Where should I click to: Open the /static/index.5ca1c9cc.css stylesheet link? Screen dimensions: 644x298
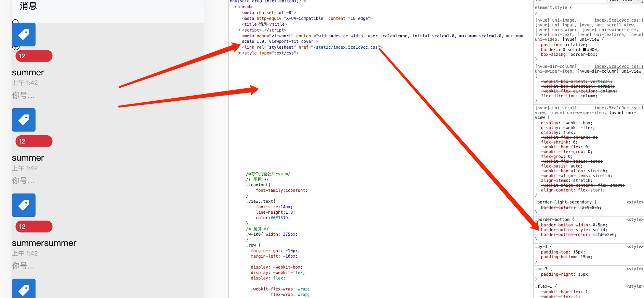point(345,47)
